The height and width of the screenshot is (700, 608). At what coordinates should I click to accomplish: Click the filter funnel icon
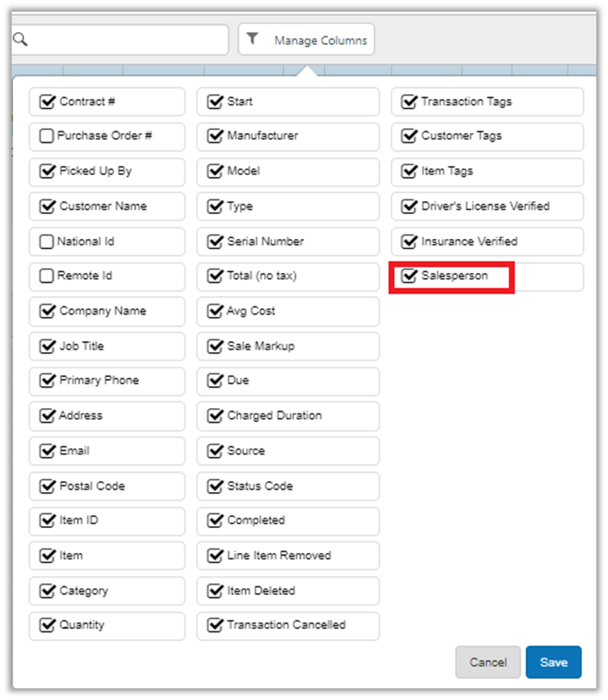(253, 39)
